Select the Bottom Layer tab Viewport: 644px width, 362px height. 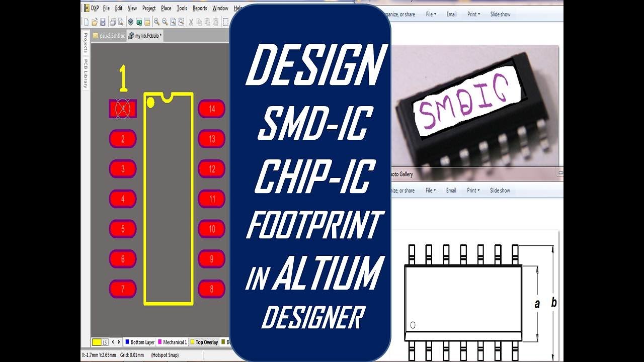(140, 342)
